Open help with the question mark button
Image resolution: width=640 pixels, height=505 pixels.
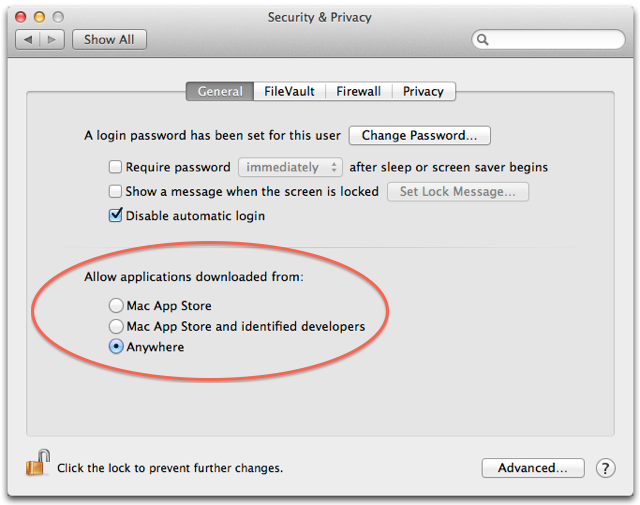click(x=605, y=468)
